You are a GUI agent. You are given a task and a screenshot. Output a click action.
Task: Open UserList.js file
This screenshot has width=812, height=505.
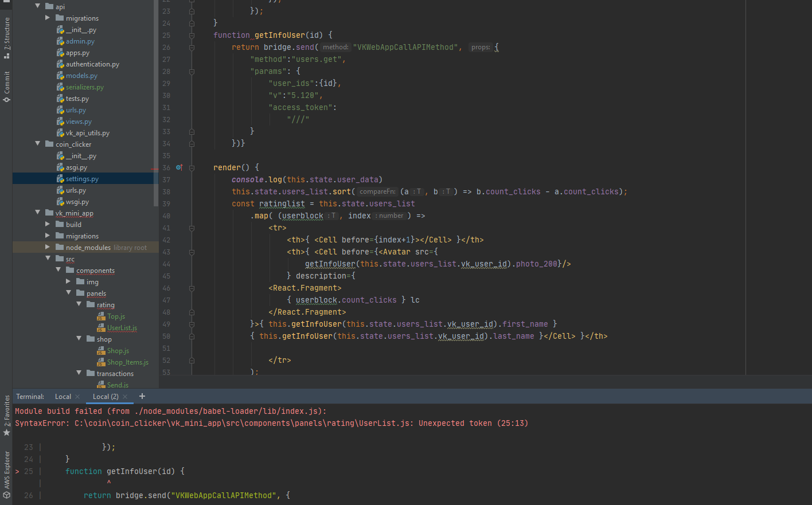tap(122, 328)
